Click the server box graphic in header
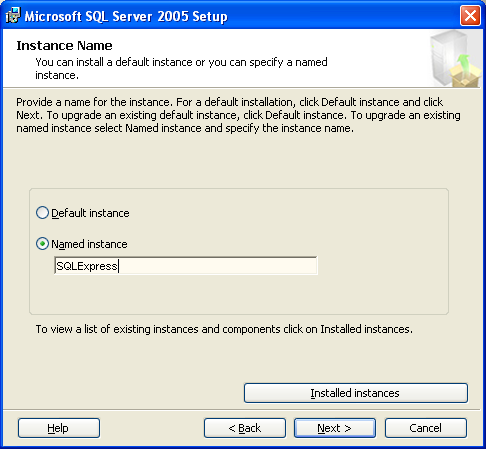The width and height of the screenshot is (486, 449). 455,59
